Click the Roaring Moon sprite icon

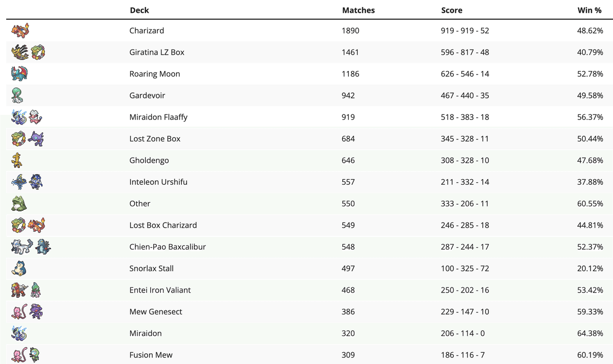tap(19, 74)
